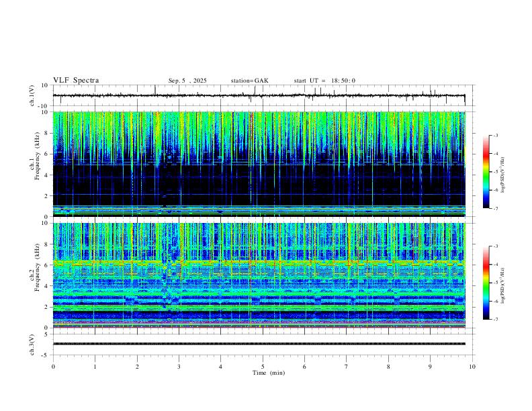Click the "8" kHz tick on ch.1 spectrogram
The height and width of the screenshot is (411, 532).
coord(47,133)
